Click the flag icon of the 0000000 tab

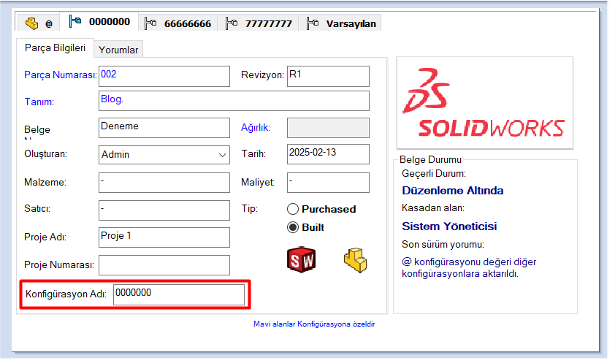point(75,21)
